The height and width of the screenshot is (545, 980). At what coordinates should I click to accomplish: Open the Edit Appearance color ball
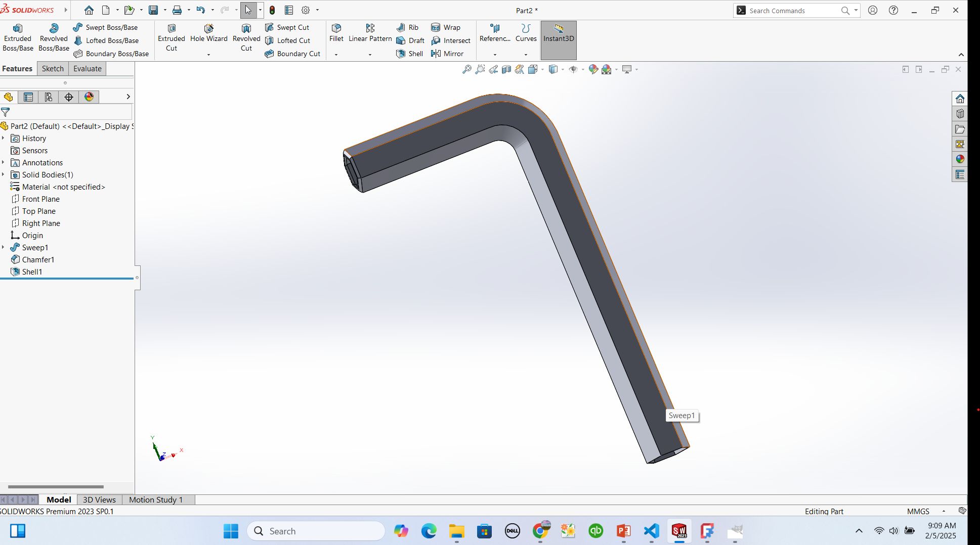593,69
